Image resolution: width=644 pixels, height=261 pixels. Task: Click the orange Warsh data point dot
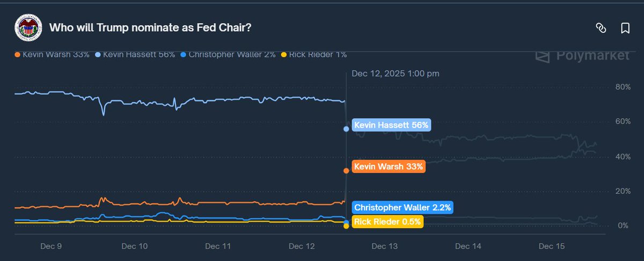coord(346,171)
